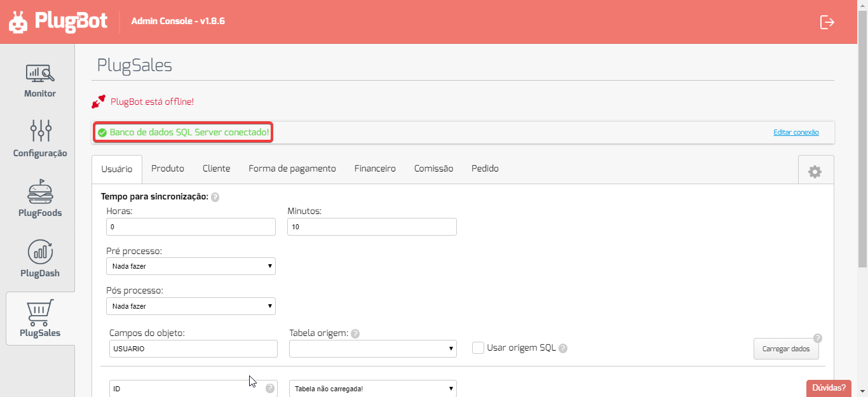
Task: Open the Dúvidas? help button
Action: click(x=829, y=388)
